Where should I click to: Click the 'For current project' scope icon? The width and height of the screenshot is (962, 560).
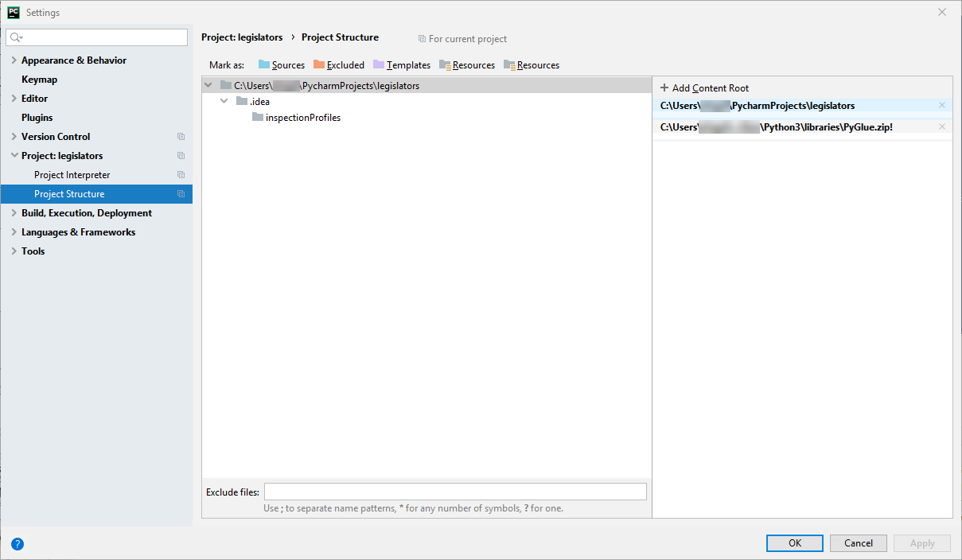(422, 38)
